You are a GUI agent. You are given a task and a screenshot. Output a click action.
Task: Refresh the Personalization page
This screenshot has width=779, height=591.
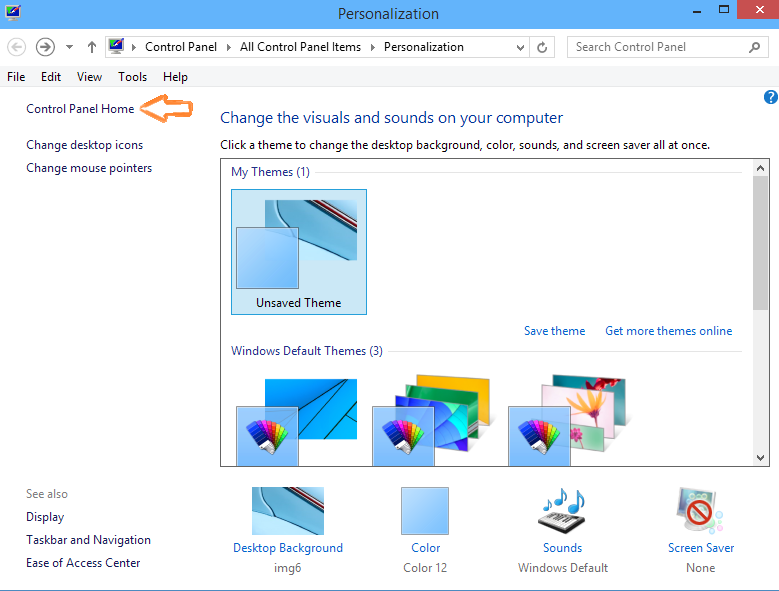click(x=542, y=48)
